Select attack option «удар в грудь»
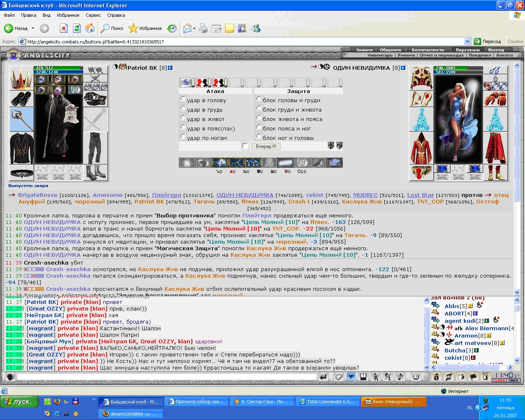The image size is (525, 420). (183, 108)
